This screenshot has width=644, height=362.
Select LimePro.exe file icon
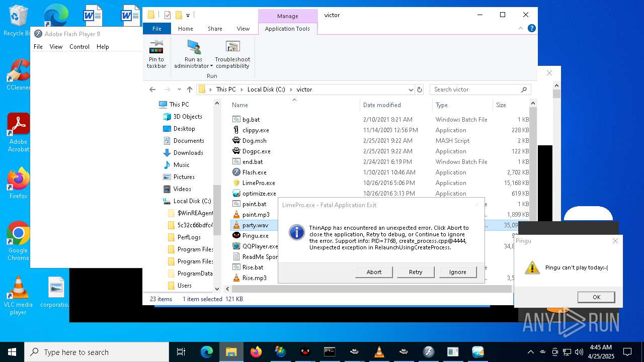pyautogui.click(x=236, y=183)
